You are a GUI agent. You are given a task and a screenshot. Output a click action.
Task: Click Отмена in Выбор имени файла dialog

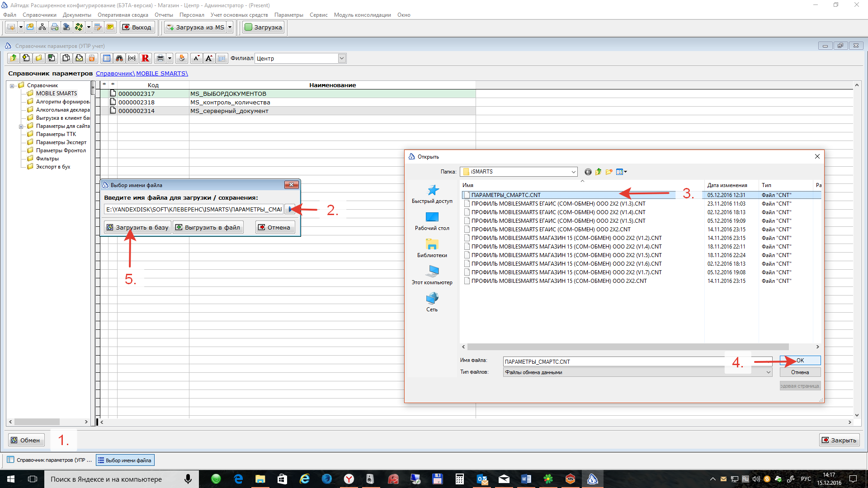tap(275, 227)
